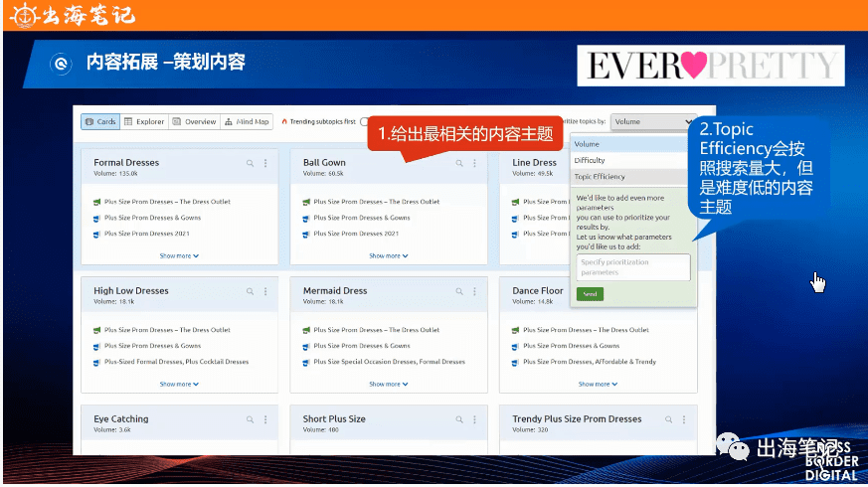The width and height of the screenshot is (868, 487).
Task: Click Plus-Sized Formal Dresses, Plus Cocktail Dresses headline
Action: coord(177,362)
